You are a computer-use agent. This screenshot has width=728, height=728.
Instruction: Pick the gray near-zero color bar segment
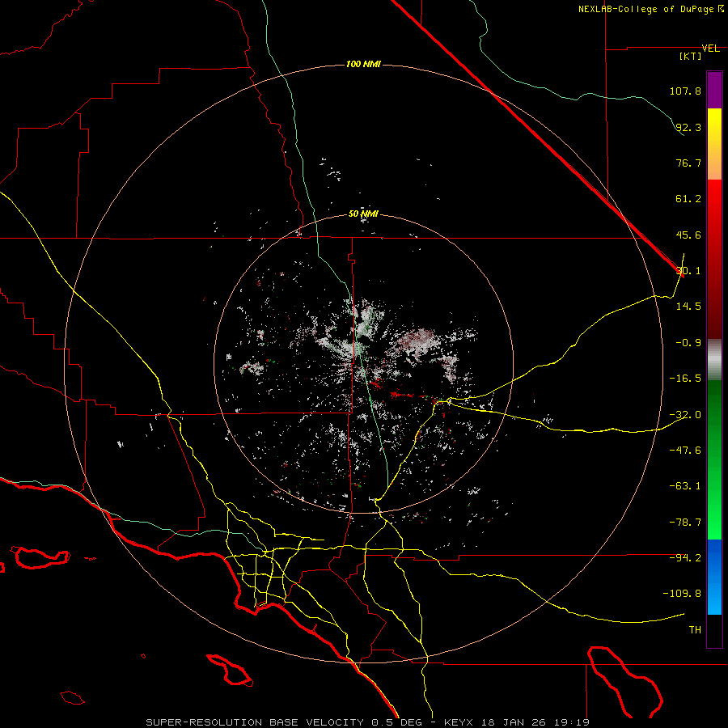(x=714, y=360)
